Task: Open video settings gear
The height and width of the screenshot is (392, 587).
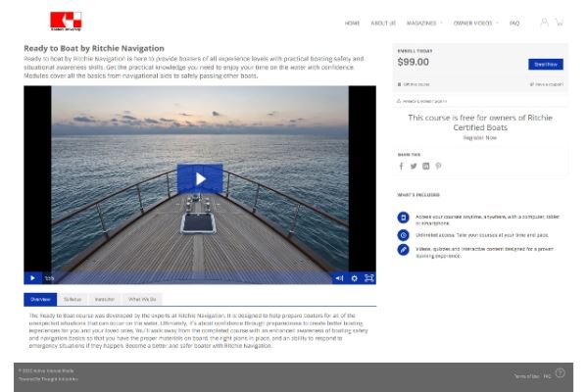Action: click(x=354, y=278)
